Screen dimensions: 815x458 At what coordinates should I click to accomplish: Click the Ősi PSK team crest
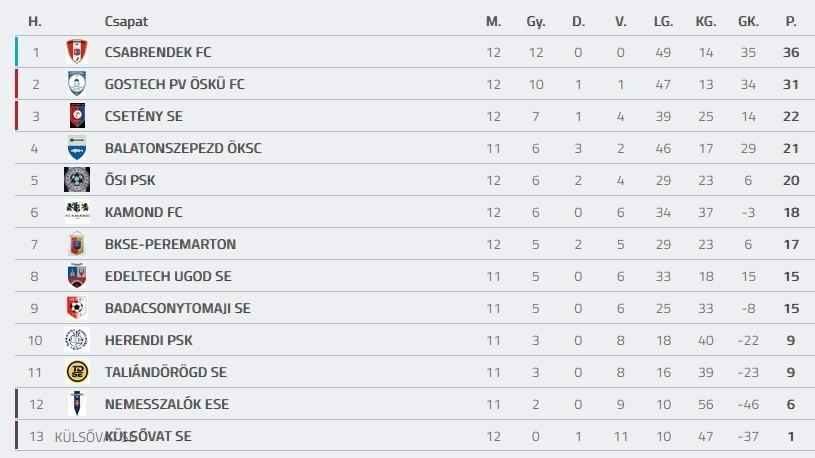[77, 180]
